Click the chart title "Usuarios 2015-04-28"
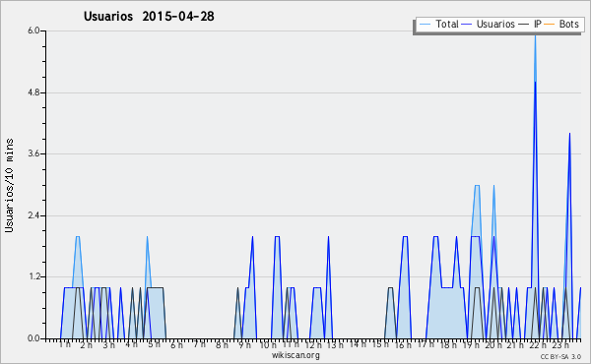The image size is (591, 364). click(149, 16)
